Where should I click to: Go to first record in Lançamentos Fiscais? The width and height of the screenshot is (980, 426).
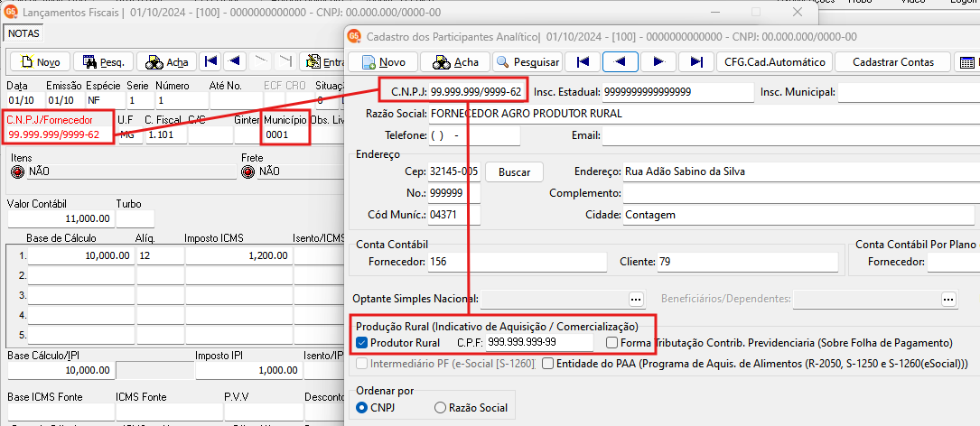click(x=211, y=61)
